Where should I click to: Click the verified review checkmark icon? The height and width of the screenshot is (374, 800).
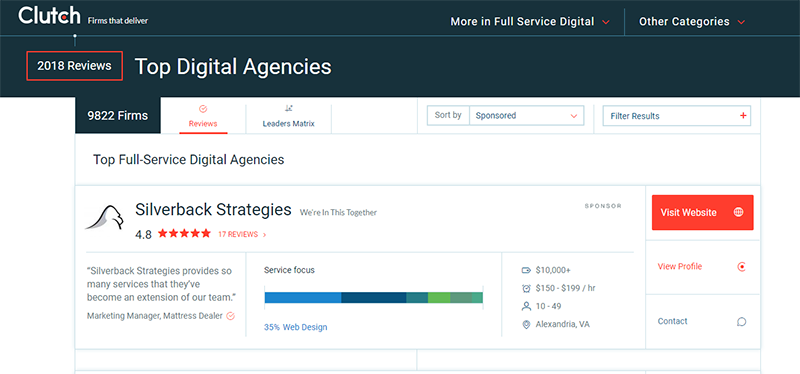230,316
